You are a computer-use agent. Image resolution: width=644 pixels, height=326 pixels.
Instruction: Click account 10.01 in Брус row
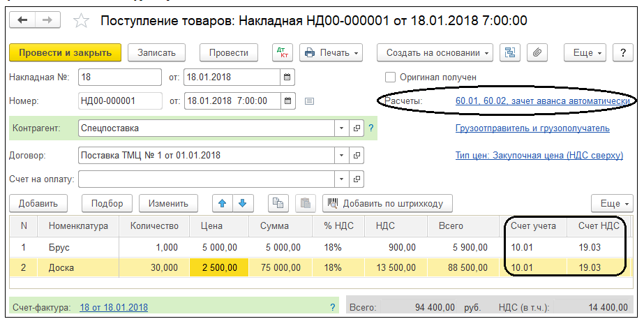533,248
